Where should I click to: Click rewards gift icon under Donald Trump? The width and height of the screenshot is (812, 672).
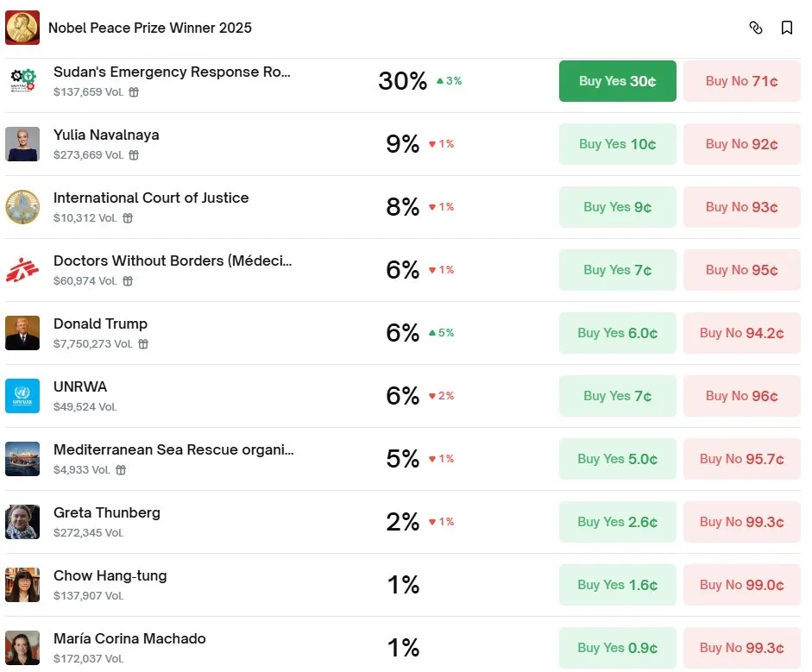tap(143, 344)
